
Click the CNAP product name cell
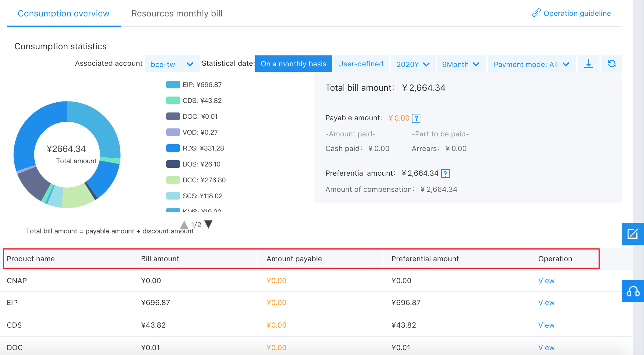[17, 281]
